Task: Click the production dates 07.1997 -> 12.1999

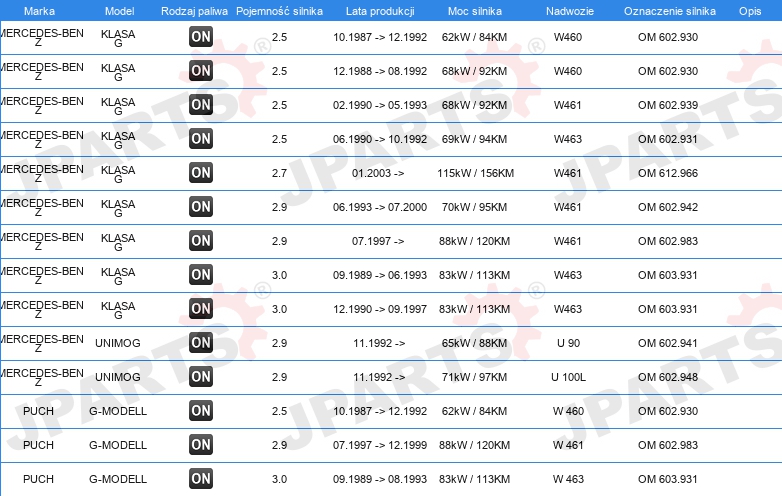Action: click(x=380, y=445)
